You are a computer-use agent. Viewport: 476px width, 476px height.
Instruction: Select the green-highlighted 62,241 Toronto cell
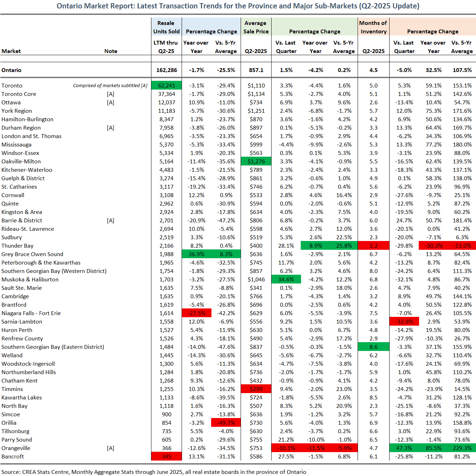pyautogui.click(x=167, y=86)
